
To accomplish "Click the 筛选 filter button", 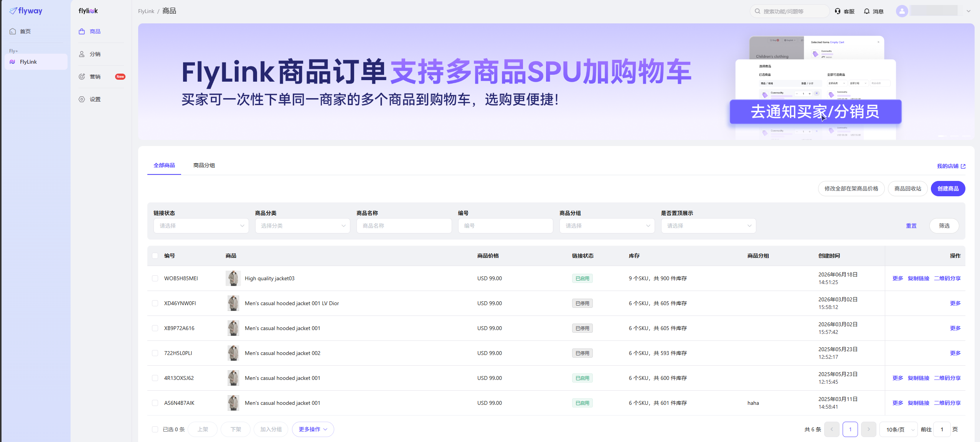I will point(944,226).
